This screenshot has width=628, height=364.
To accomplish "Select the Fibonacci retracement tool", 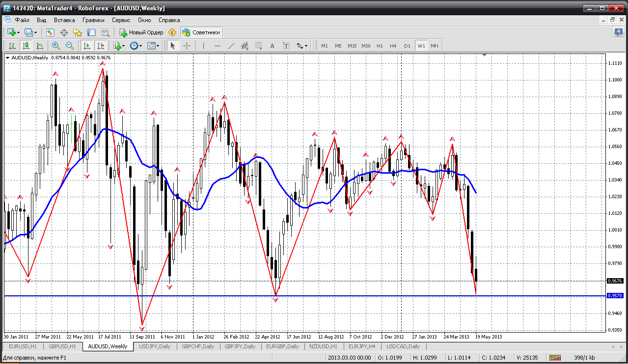I will click(259, 46).
